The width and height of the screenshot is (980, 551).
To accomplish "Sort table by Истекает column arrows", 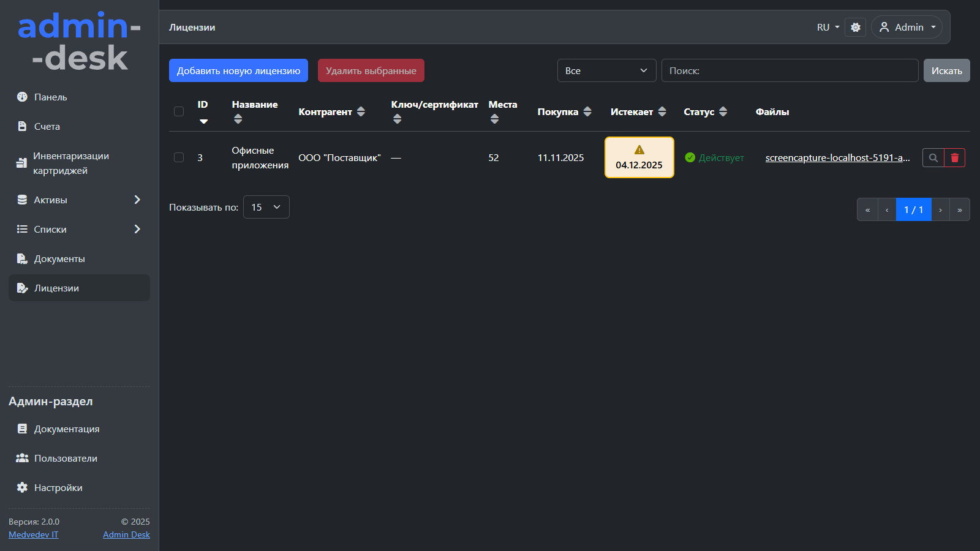I will coord(661,111).
